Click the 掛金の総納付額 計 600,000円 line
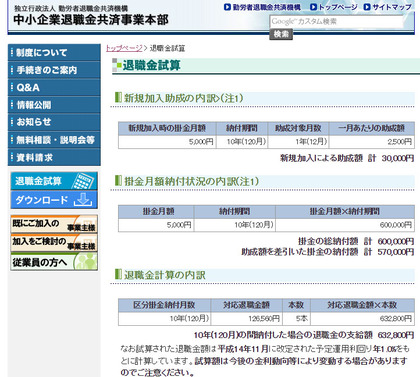This screenshot has width=420, height=377. (356, 241)
